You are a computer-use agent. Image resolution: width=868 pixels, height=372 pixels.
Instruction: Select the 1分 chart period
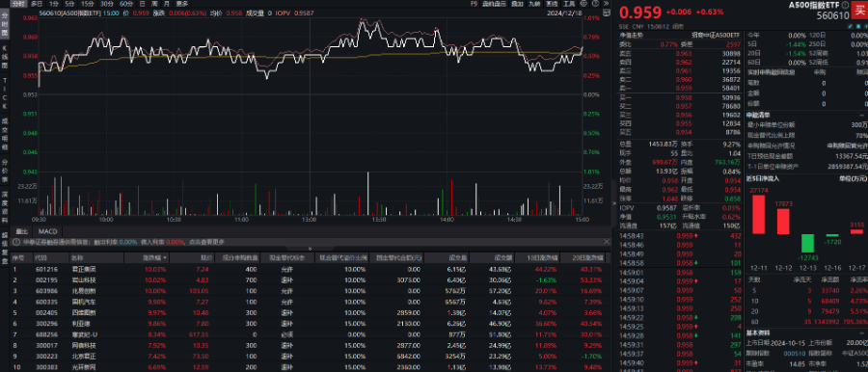point(54,3)
